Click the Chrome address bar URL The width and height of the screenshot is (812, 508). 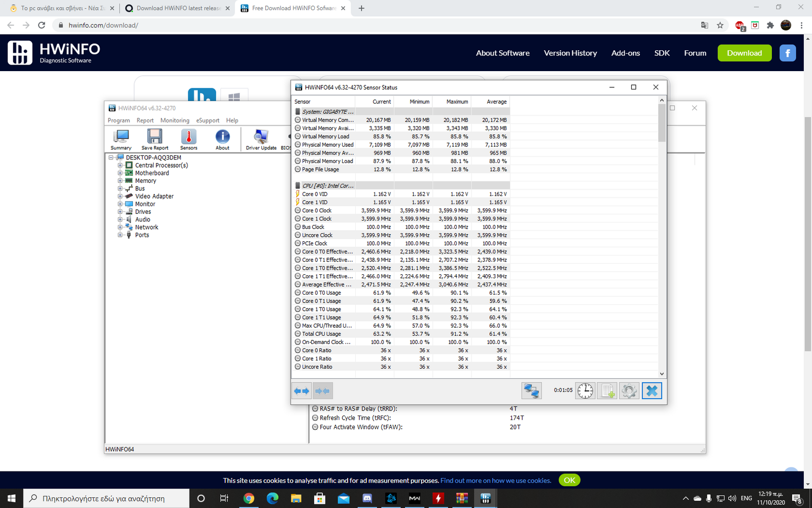[104, 25]
